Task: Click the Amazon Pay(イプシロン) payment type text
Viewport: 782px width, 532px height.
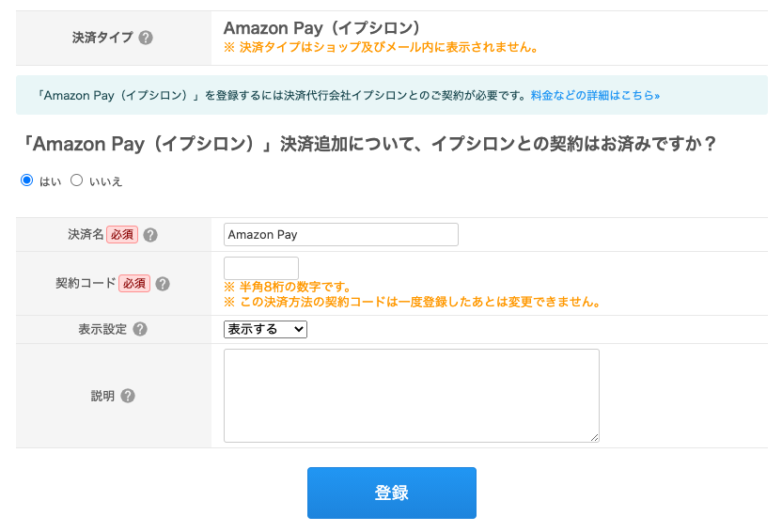Action: coord(322,28)
